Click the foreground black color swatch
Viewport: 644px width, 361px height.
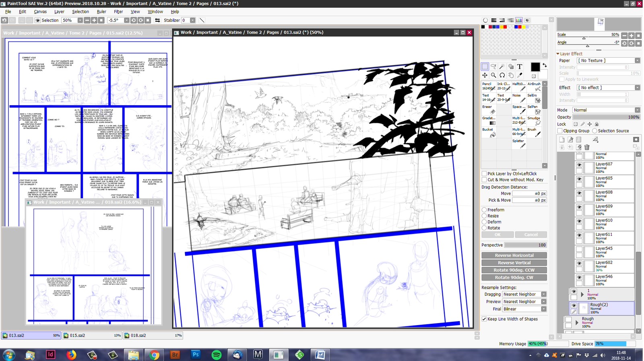pyautogui.click(x=535, y=67)
